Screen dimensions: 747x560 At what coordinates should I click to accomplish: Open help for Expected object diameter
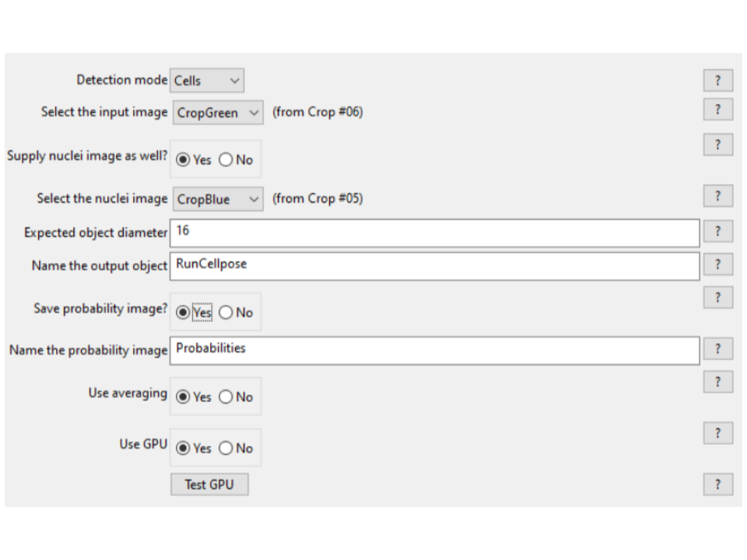tap(717, 231)
